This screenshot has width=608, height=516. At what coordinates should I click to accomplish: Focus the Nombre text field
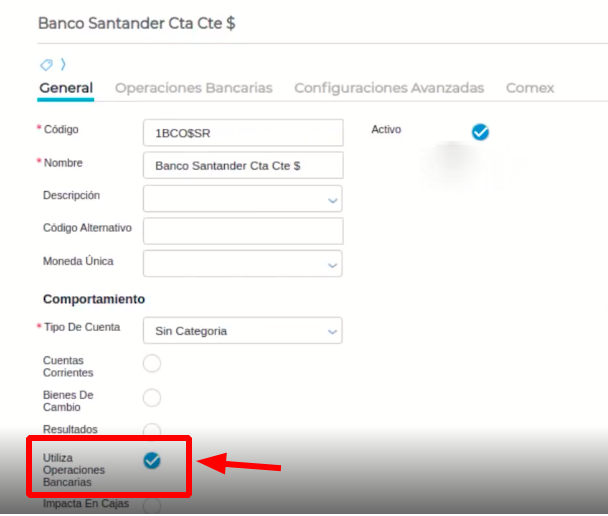point(243,165)
